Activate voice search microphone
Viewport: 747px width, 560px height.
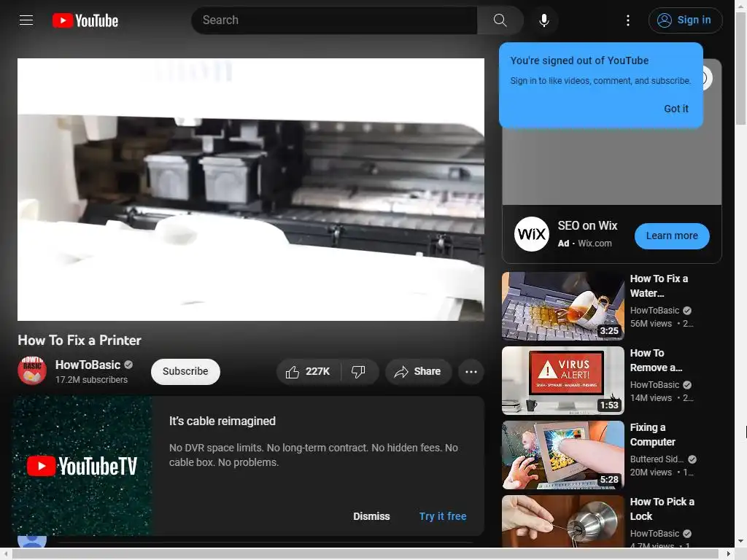click(x=543, y=20)
